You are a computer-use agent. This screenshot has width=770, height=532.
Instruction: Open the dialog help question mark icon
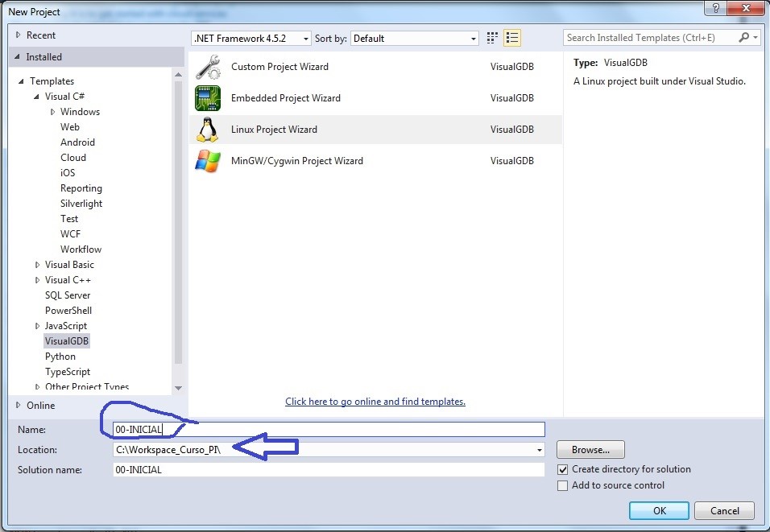pos(715,8)
